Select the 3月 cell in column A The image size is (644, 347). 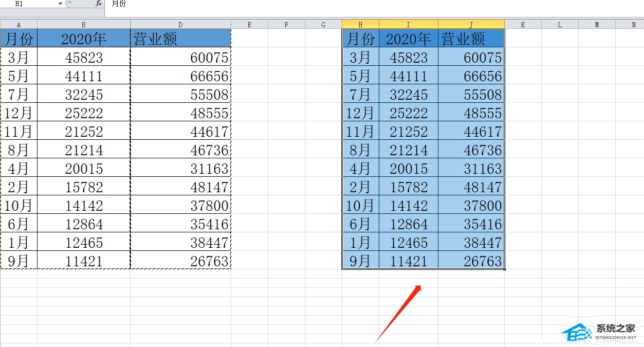click(x=19, y=57)
